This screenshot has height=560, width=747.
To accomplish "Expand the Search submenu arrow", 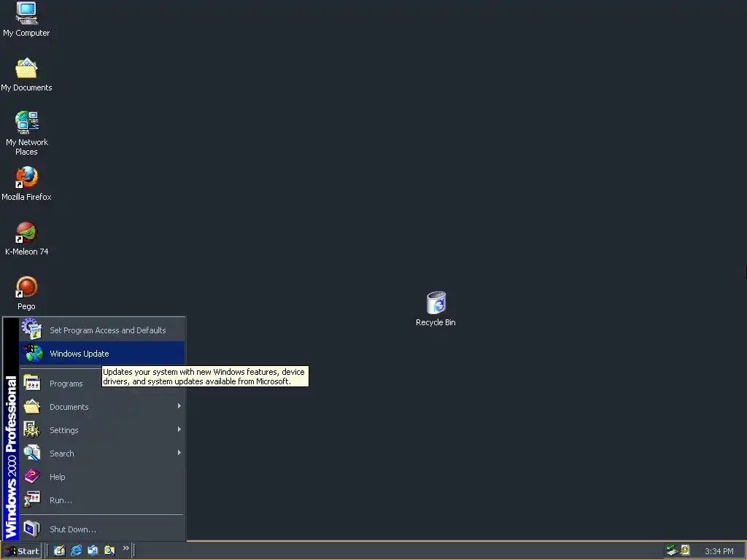I will click(x=179, y=452).
